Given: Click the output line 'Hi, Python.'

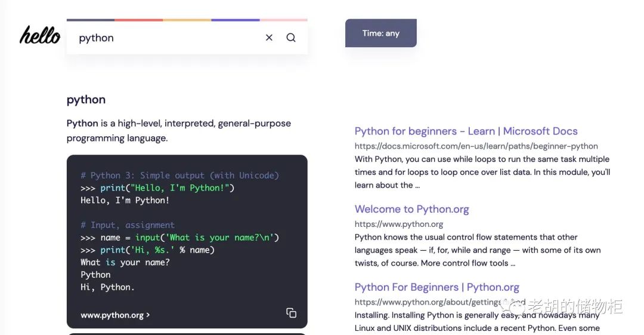Looking at the screenshot, I should pyautogui.click(x=107, y=287).
